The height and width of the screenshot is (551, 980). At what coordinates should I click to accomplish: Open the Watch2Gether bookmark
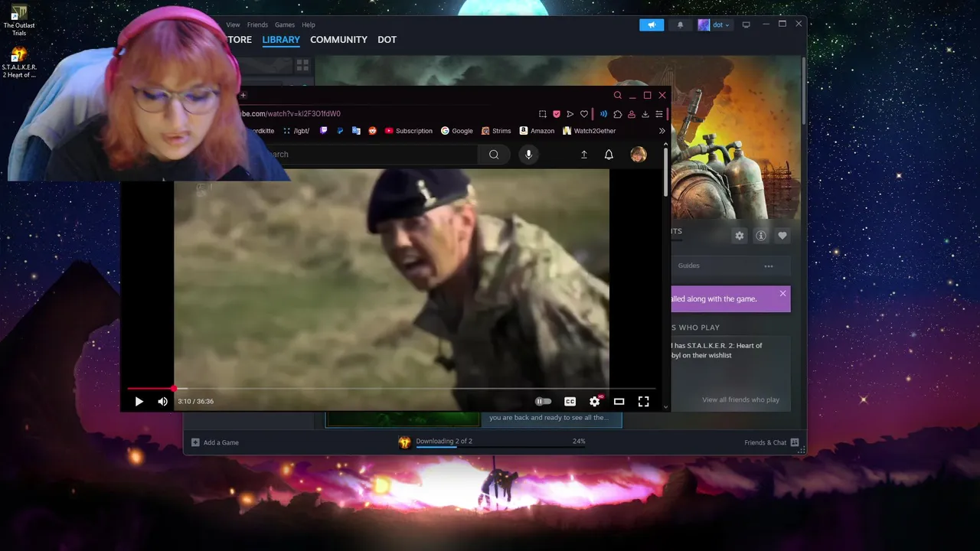coord(590,131)
